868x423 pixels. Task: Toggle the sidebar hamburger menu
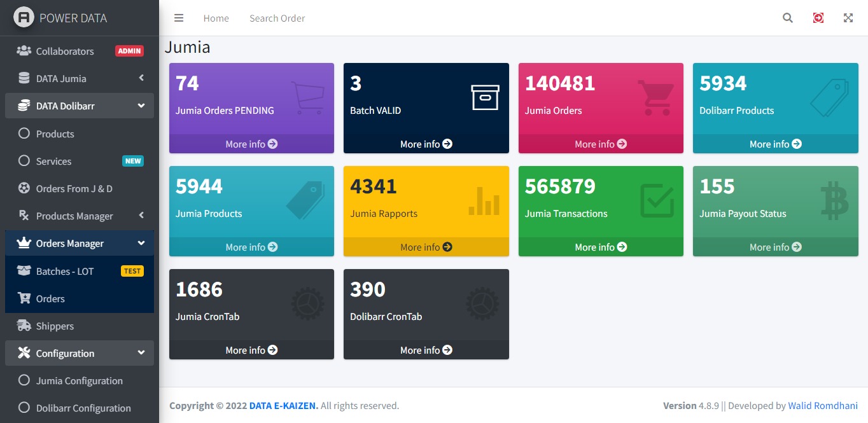pos(179,18)
